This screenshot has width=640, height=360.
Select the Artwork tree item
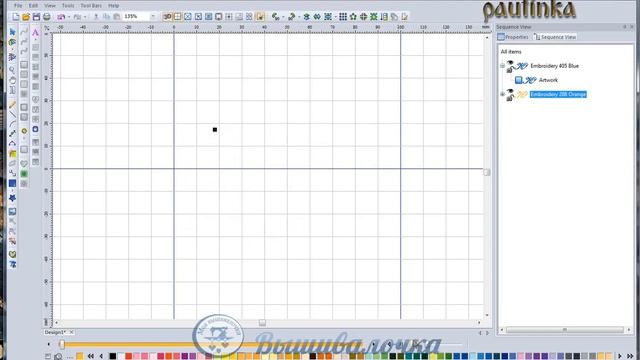(x=548, y=80)
